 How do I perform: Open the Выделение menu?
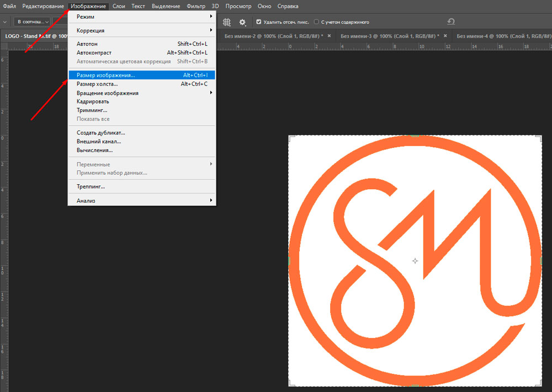point(166,6)
